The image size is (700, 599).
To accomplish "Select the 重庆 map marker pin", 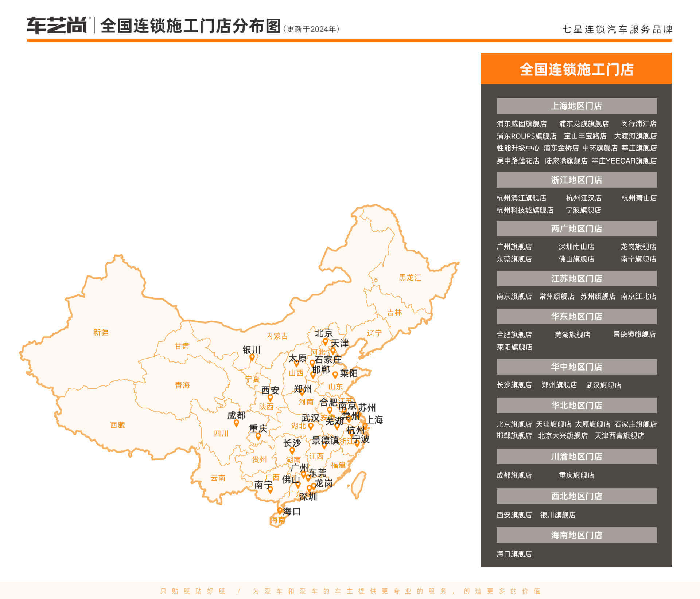I will pos(258,436).
